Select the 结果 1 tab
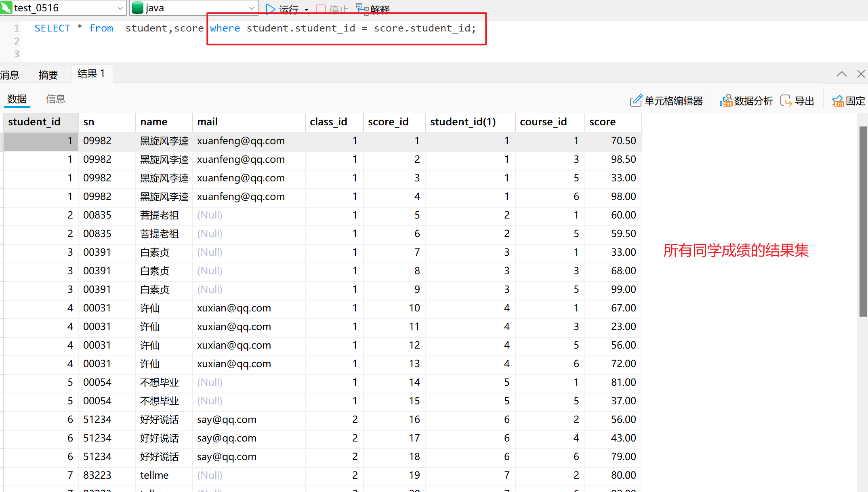Viewport: 868px width, 492px height. (x=91, y=74)
